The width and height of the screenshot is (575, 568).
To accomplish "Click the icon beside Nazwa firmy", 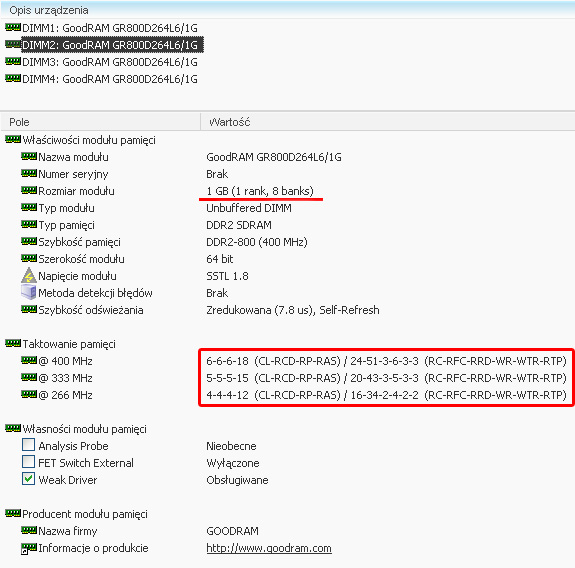I will coord(29,530).
